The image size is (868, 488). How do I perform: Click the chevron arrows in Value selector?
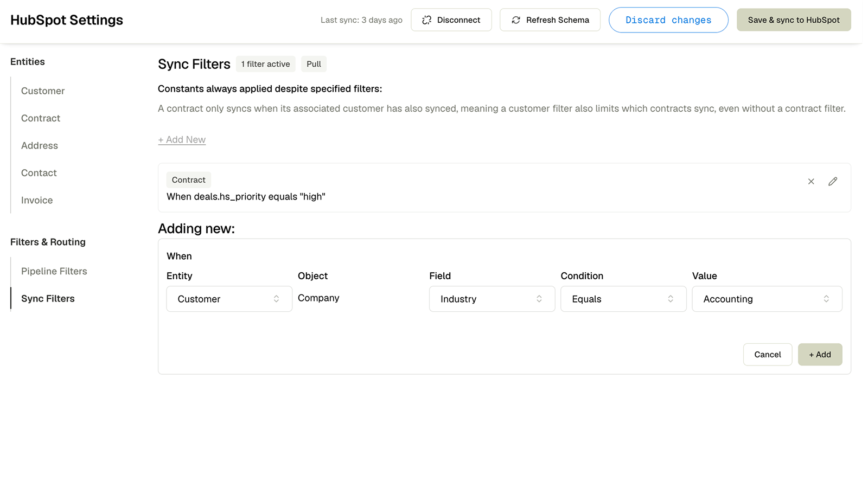pyautogui.click(x=826, y=299)
